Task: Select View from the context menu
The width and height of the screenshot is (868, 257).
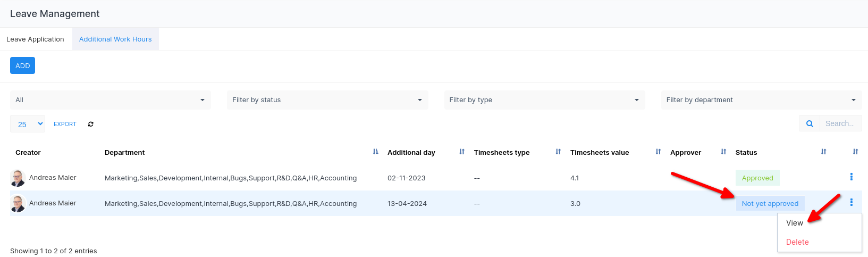Action: click(x=795, y=223)
